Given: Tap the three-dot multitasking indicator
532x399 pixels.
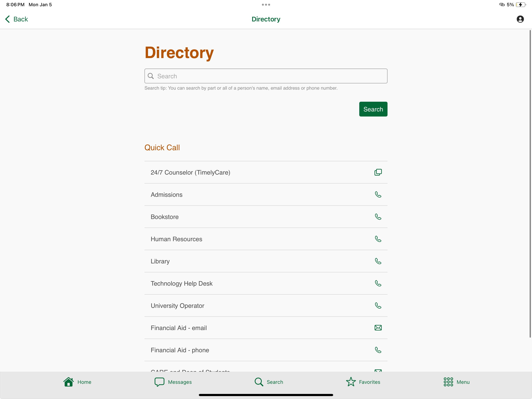Looking at the screenshot, I should [266, 4].
